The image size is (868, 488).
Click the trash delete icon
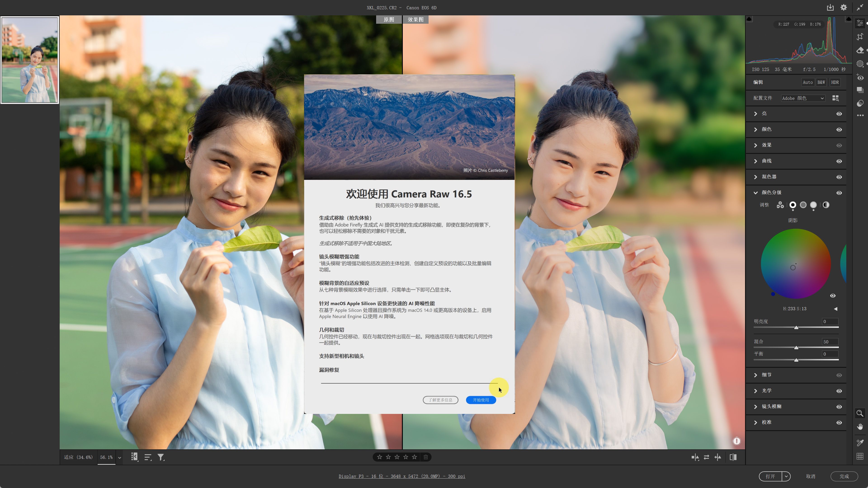426,457
